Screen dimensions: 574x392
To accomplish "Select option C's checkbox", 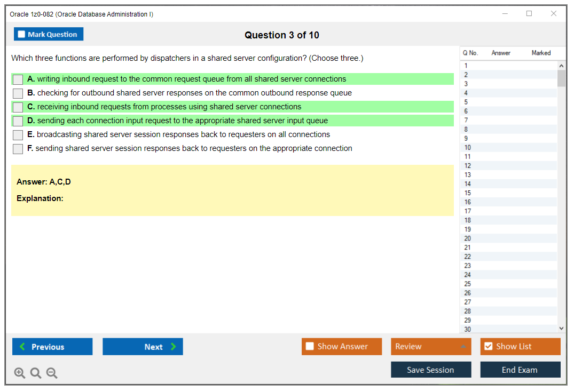I will click(18, 107).
